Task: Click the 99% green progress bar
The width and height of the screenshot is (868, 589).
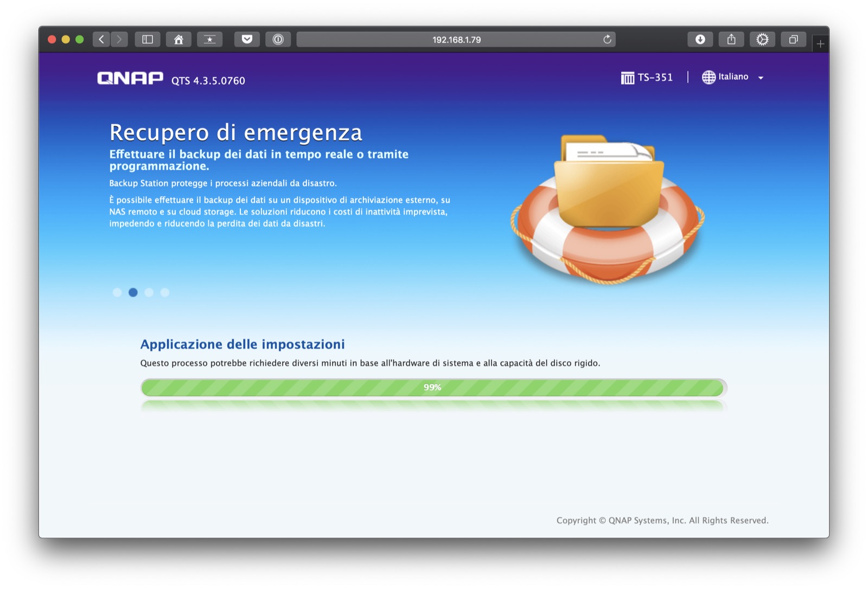Action: pos(433,387)
